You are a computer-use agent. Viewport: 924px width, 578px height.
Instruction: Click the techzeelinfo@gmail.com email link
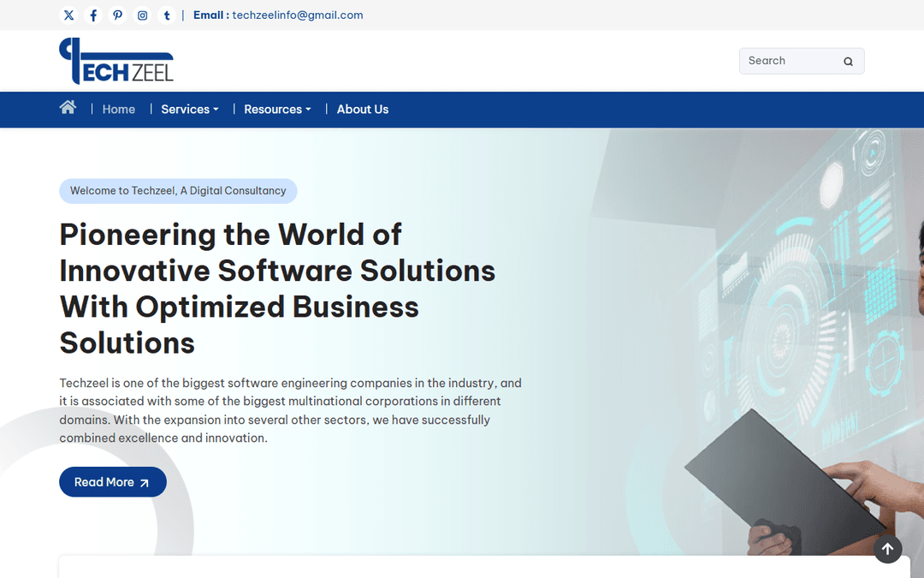coord(298,15)
